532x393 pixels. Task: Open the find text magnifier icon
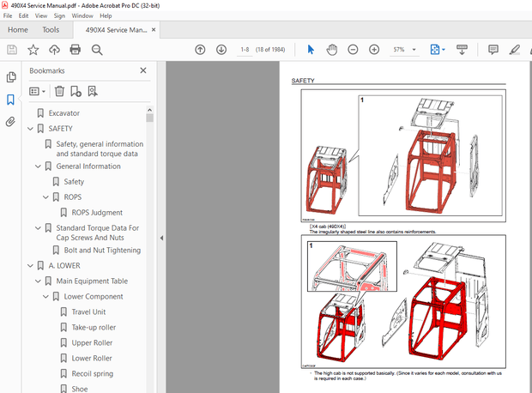[97, 50]
